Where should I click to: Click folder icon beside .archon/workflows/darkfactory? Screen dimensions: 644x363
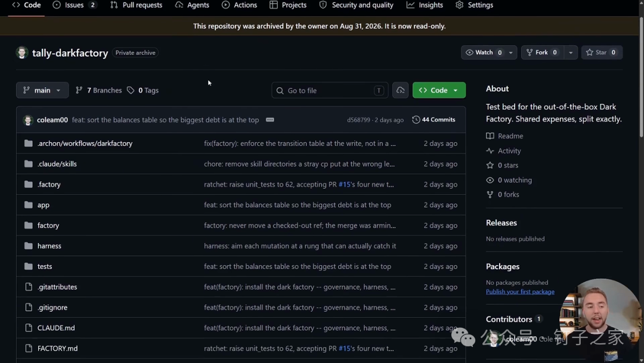click(x=29, y=143)
